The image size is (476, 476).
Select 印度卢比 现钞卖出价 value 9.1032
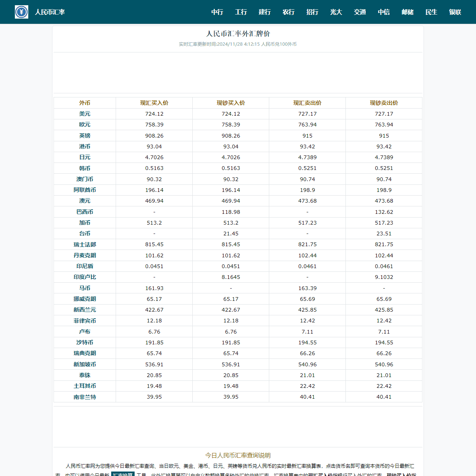[384, 277]
